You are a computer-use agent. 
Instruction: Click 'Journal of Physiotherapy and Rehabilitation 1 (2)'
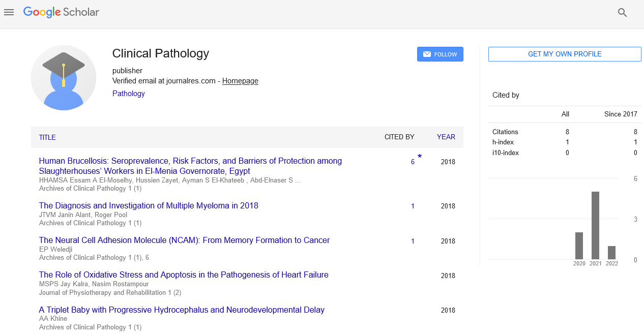pyautogui.click(x=110, y=293)
